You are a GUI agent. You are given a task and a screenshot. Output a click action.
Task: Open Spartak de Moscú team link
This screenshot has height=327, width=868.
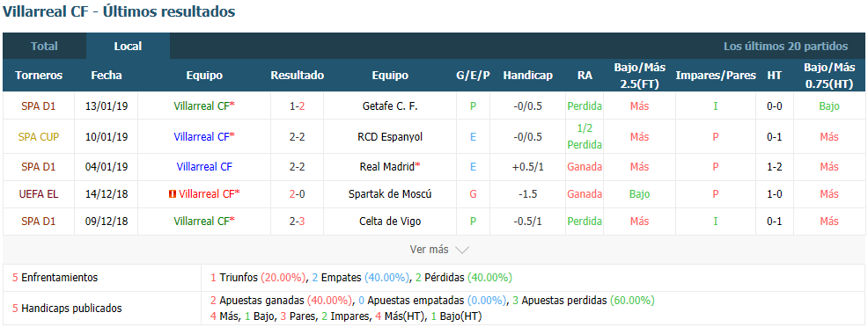(x=390, y=194)
